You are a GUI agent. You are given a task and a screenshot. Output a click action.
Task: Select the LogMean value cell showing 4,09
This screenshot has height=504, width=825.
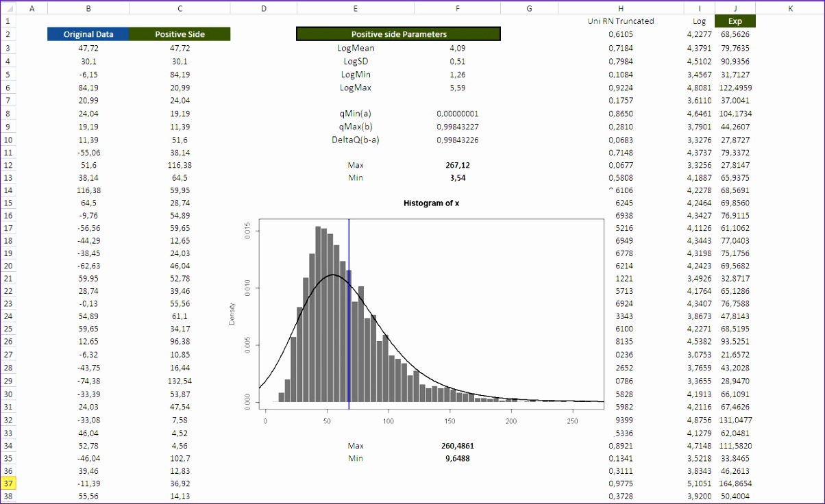pos(457,47)
